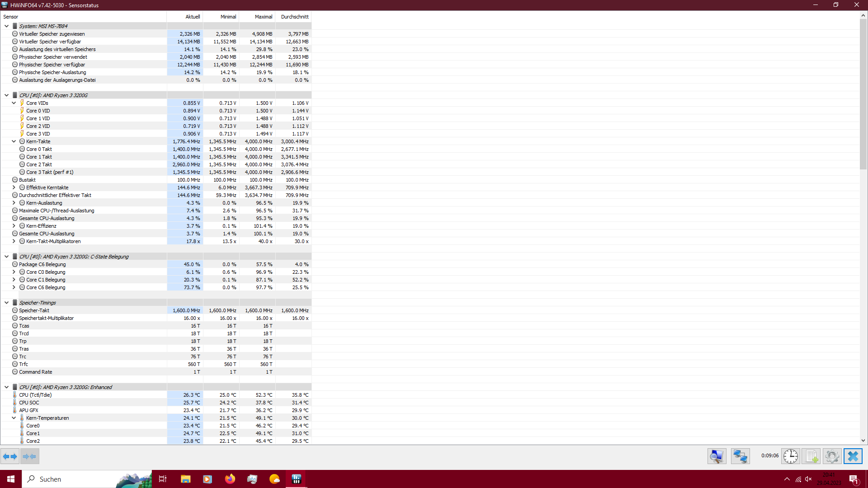Expand the Kern-Auslastung node
This screenshot has width=868, height=488.
(14, 203)
